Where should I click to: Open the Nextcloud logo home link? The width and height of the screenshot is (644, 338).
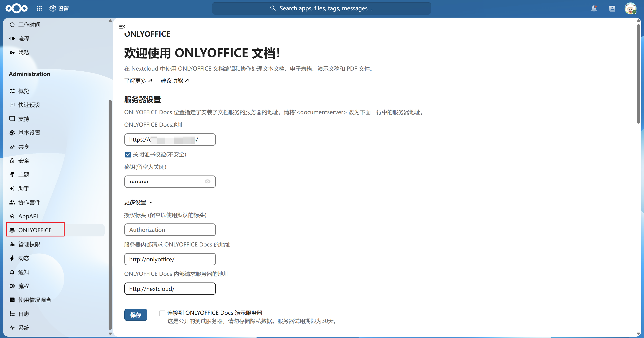click(17, 9)
